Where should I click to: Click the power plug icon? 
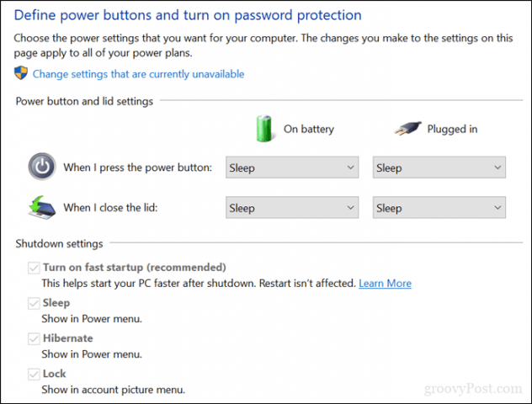(407, 128)
